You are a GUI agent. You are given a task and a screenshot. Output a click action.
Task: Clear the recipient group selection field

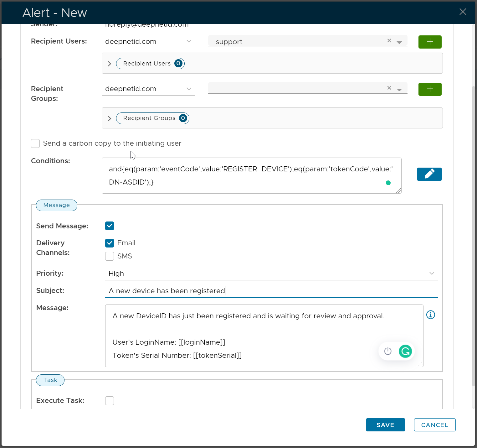[x=389, y=88]
